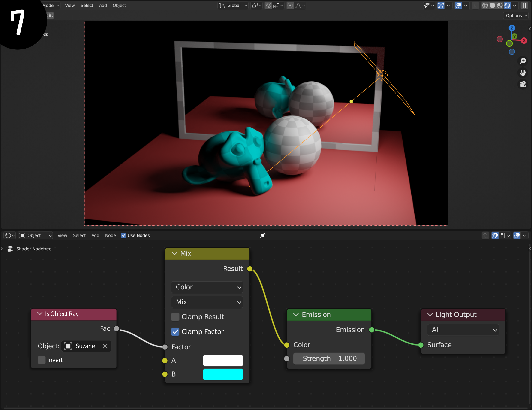This screenshot has height=410, width=532.
Task: Switch to solid viewport shading
Action: pyautogui.click(x=492, y=5)
